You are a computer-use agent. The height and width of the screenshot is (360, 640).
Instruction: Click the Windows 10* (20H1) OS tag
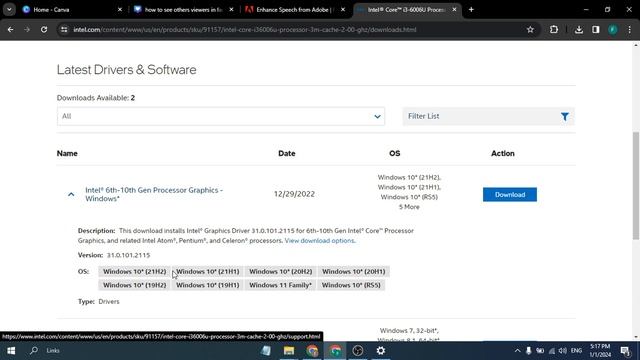(x=353, y=271)
